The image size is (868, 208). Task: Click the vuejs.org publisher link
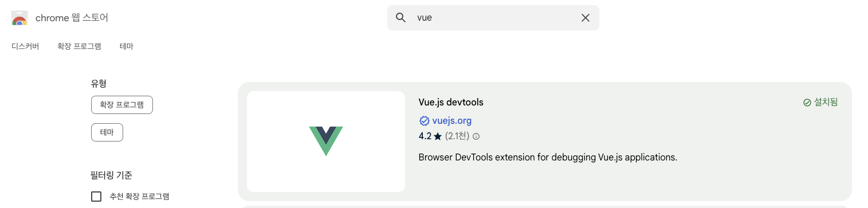[x=452, y=120]
